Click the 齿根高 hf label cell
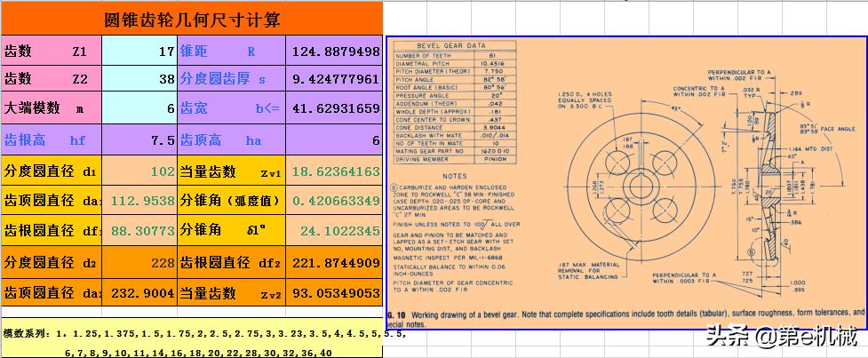The width and height of the screenshot is (868, 358). 52,140
